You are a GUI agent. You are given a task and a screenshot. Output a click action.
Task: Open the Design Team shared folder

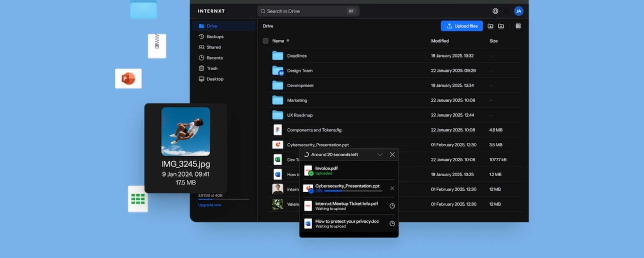click(300, 71)
